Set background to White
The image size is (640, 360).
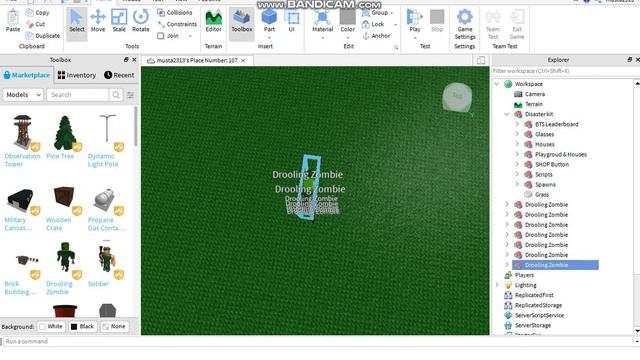pyautogui.click(x=51, y=327)
